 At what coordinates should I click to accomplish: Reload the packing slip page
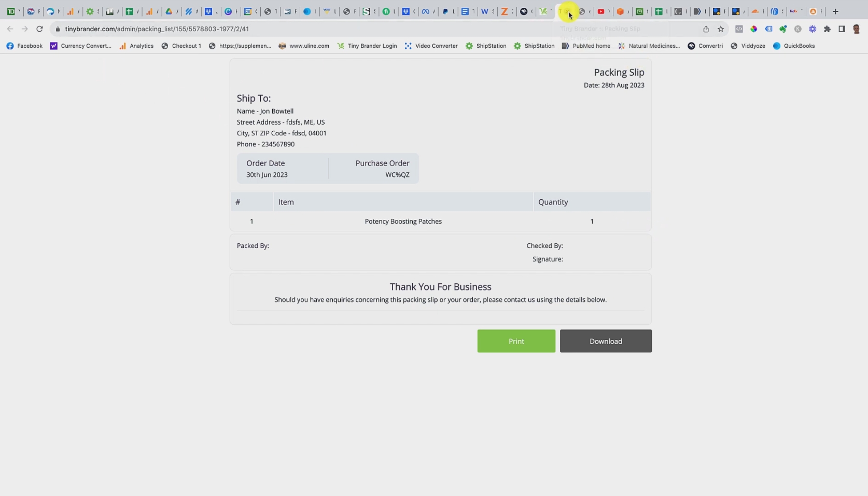39,29
